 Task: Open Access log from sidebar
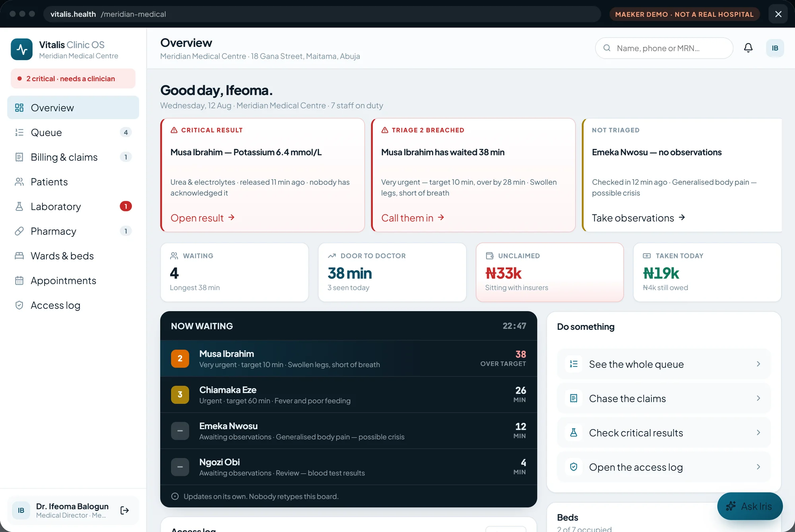(x=73, y=305)
